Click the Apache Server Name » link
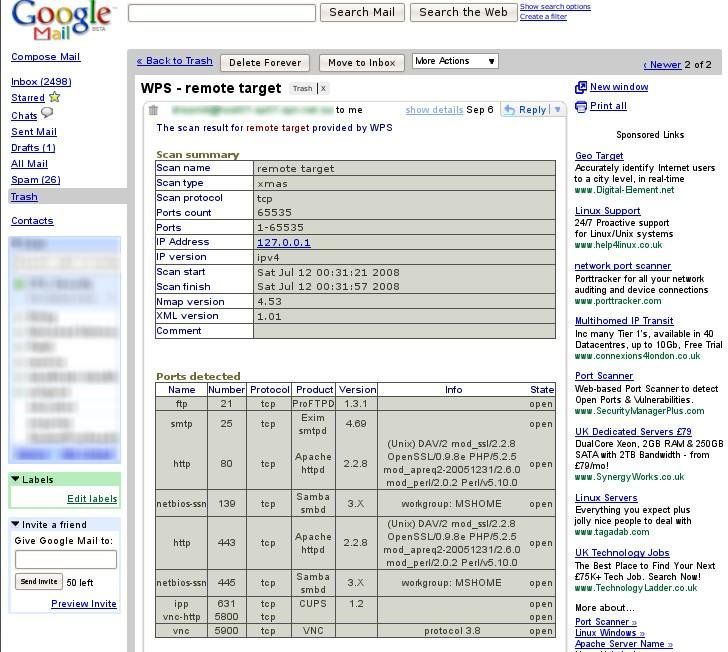Viewport: 728px width, 652px height. pos(624,644)
